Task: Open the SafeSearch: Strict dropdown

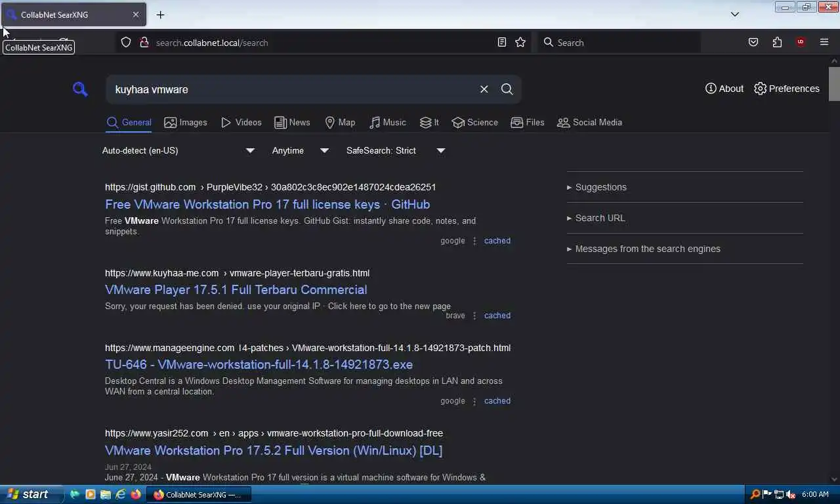Action: [396, 151]
